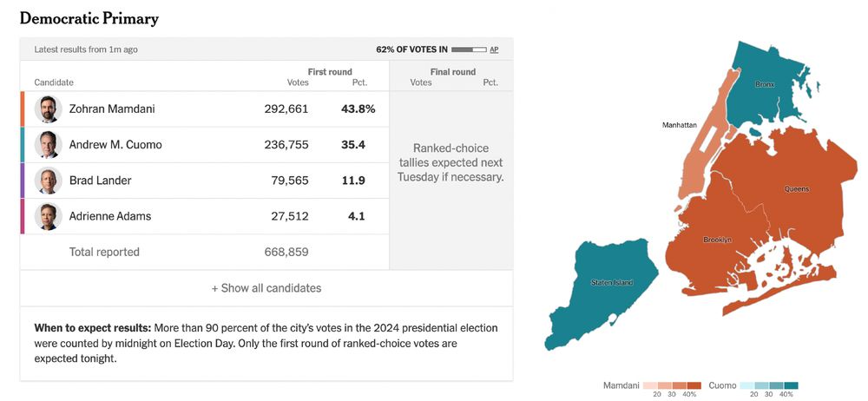The height and width of the screenshot is (401, 868).
Task: Click Andrew M. Cuomo's candidate photo
Action: [x=47, y=145]
